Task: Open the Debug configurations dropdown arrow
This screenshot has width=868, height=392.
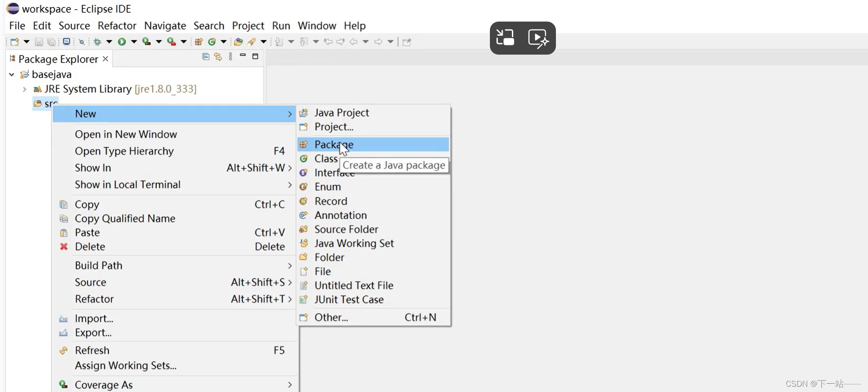Action: point(109,42)
